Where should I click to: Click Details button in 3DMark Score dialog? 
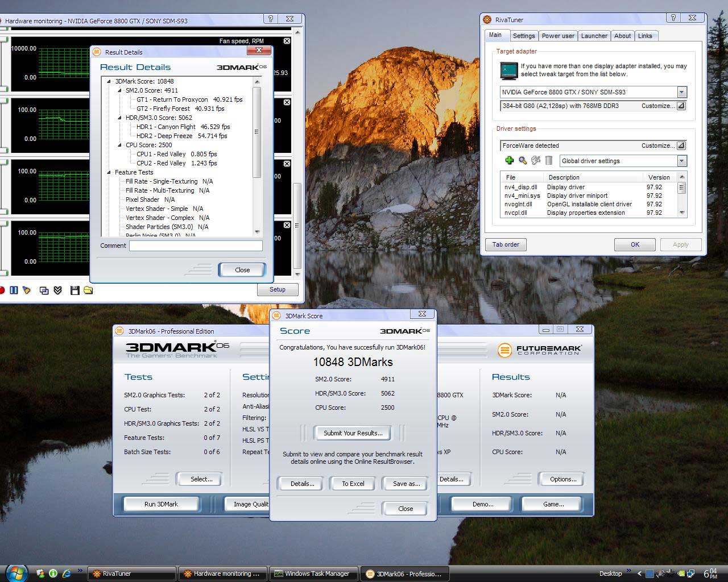302,484
